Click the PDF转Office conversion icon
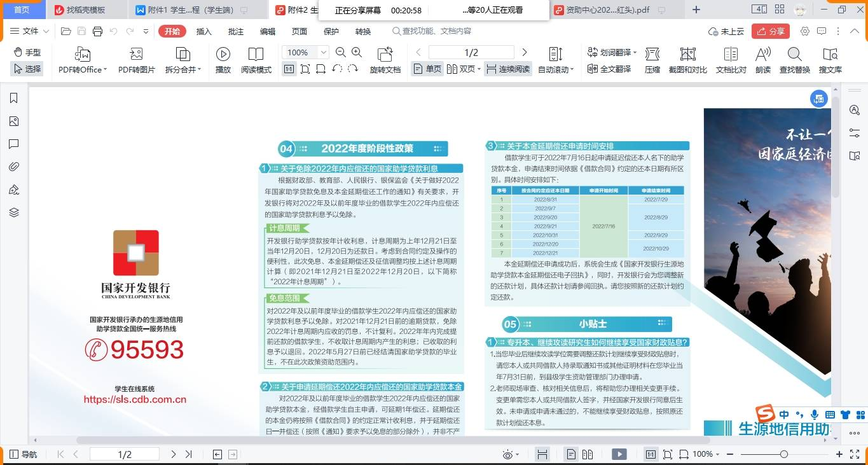868x465 pixels. 83,55
